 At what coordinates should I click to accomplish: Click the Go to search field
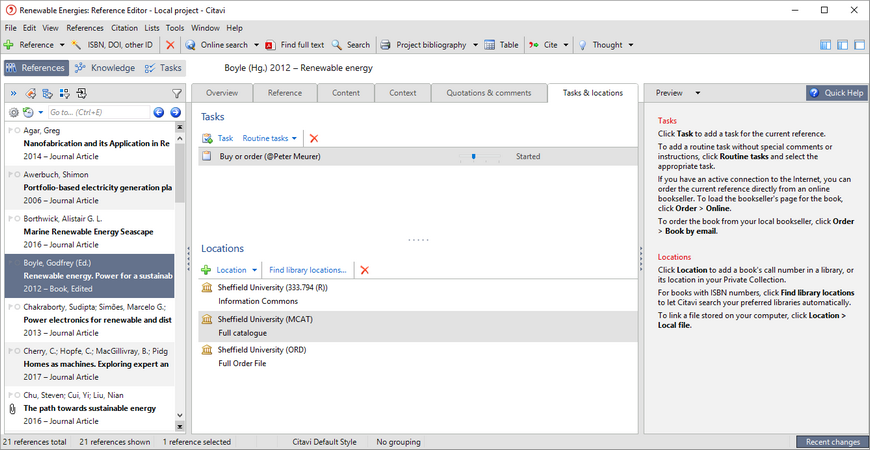pyautogui.click(x=99, y=113)
